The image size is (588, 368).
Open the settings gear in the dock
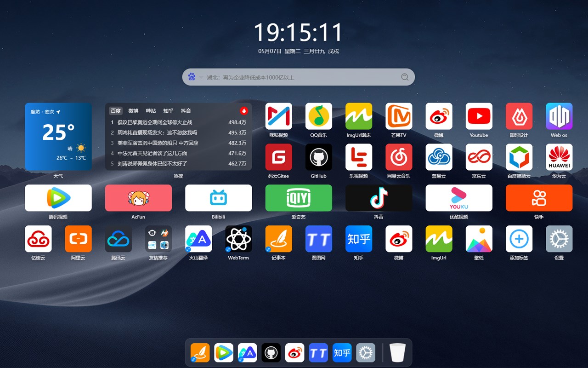click(366, 353)
